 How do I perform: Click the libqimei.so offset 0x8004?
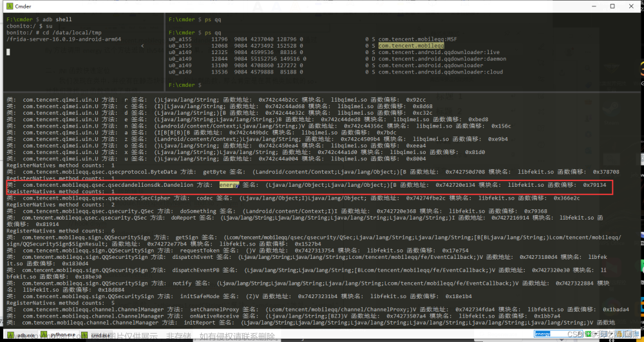pyautogui.click(x=415, y=159)
